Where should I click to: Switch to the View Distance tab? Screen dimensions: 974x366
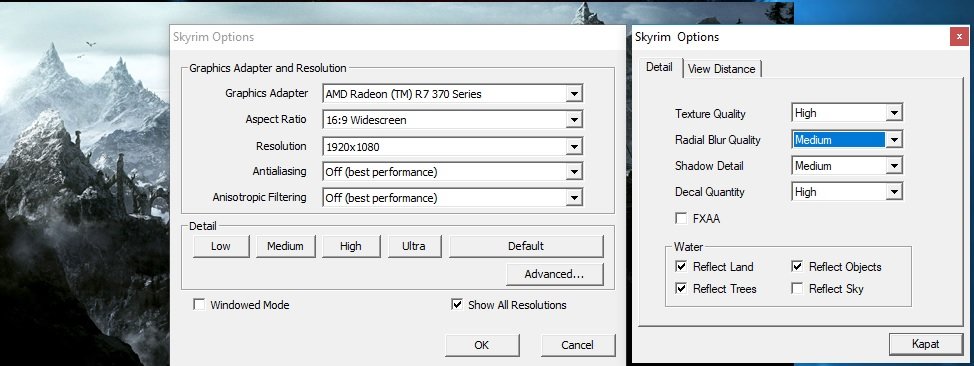[722, 69]
